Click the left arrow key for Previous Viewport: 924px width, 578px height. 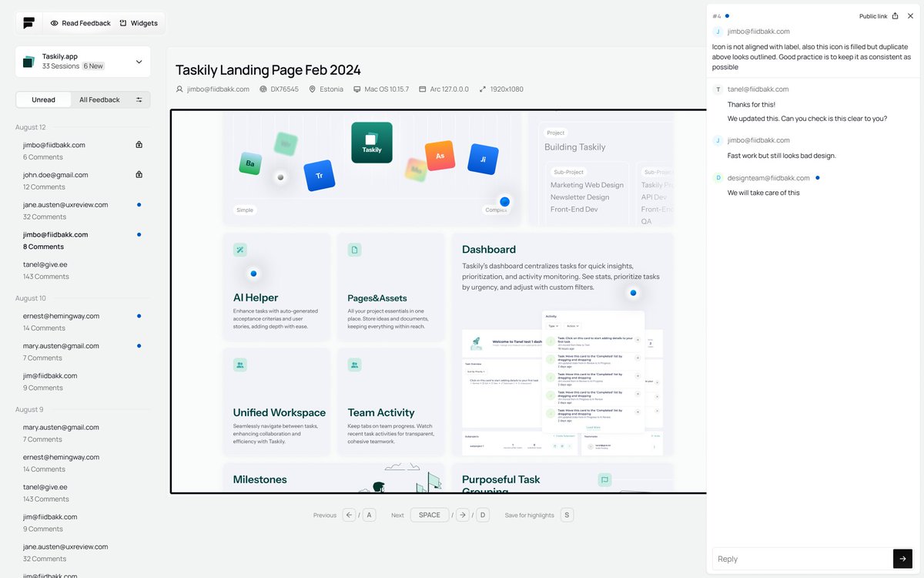[x=349, y=515]
